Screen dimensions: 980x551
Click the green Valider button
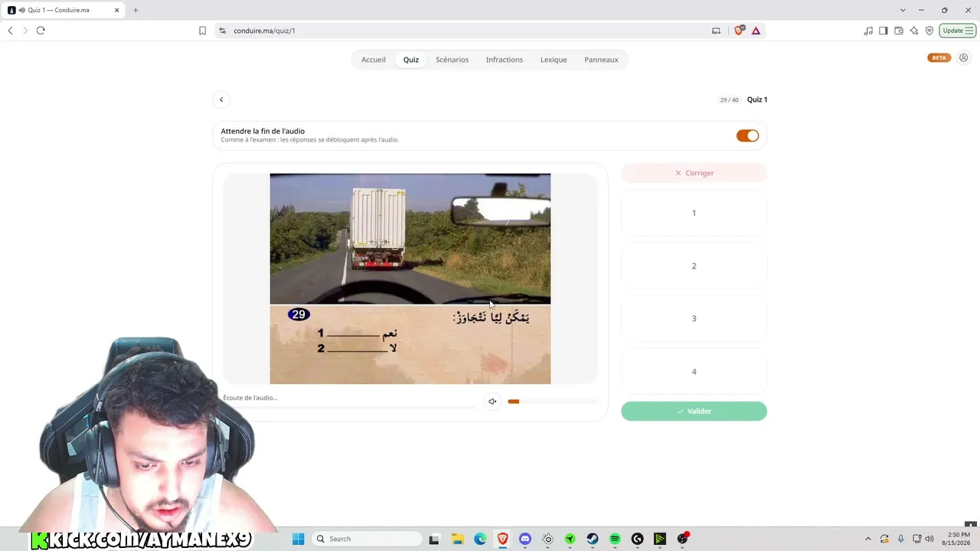[x=694, y=411]
